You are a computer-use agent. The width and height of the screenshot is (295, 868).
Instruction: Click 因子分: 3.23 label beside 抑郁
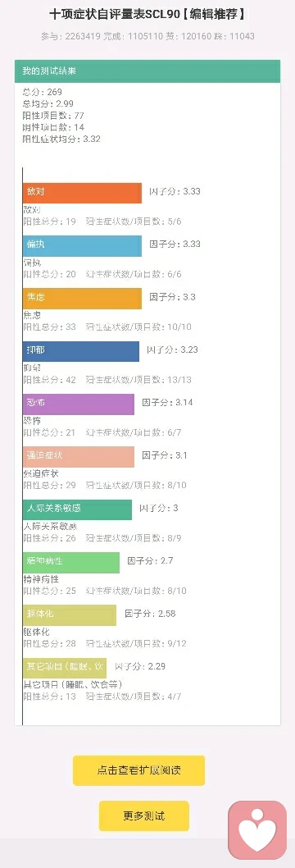(x=172, y=349)
